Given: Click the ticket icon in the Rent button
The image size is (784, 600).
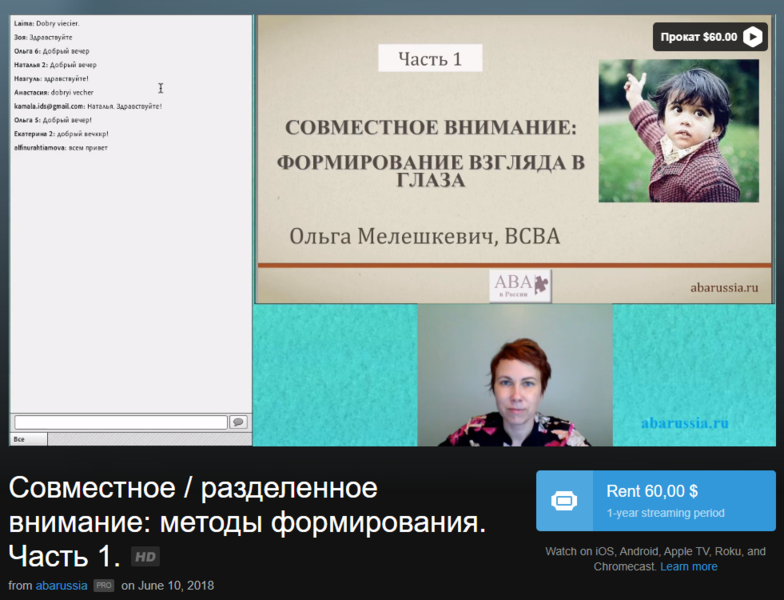Looking at the screenshot, I should tap(564, 500).
